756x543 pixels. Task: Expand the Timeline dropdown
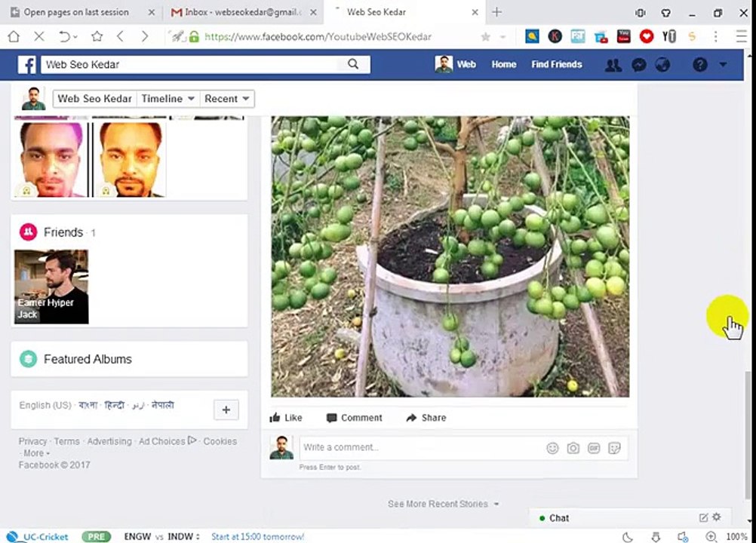click(167, 98)
